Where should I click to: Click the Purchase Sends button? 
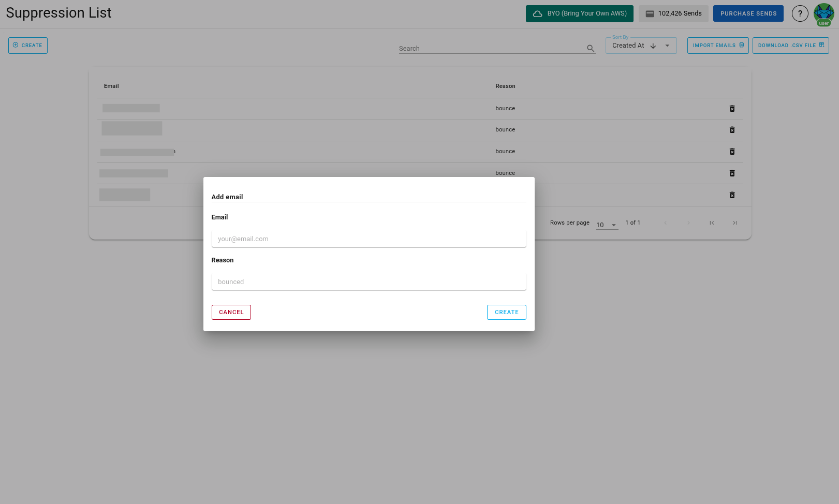pyautogui.click(x=748, y=13)
